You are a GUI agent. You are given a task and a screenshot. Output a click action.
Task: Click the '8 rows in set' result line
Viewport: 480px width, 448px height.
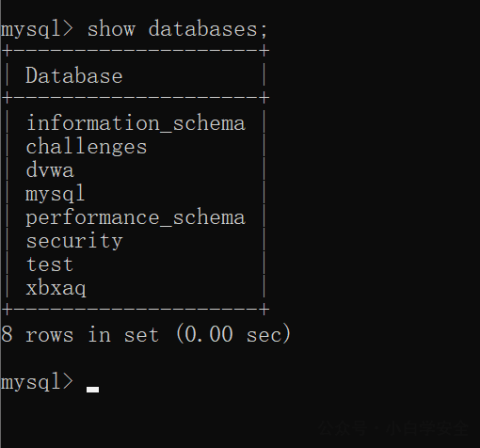80,334
